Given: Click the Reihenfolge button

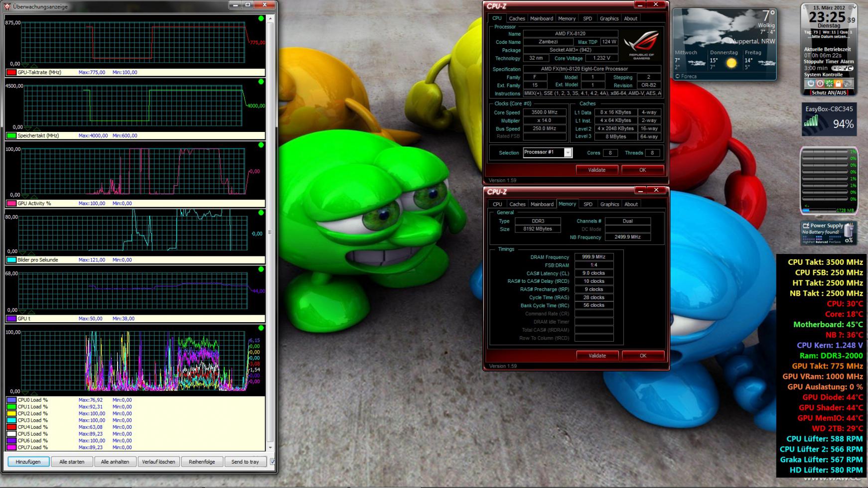Looking at the screenshot, I should pyautogui.click(x=202, y=462).
